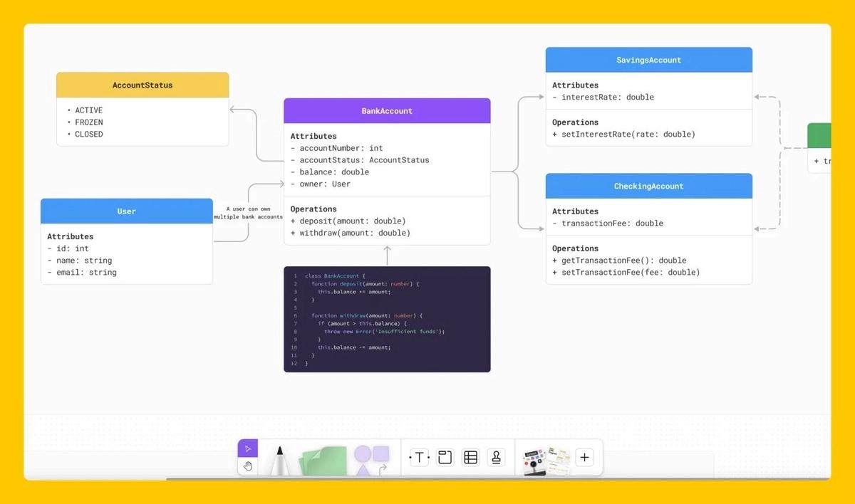This screenshot has width=855, height=504.
Task: Open the frame tool
Action: coord(445,456)
